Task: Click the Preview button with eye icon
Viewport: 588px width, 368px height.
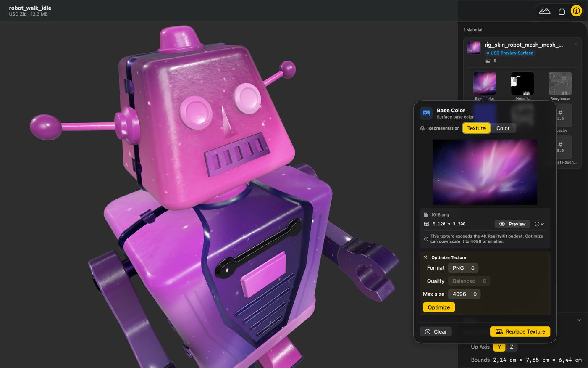Action: [x=512, y=224]
